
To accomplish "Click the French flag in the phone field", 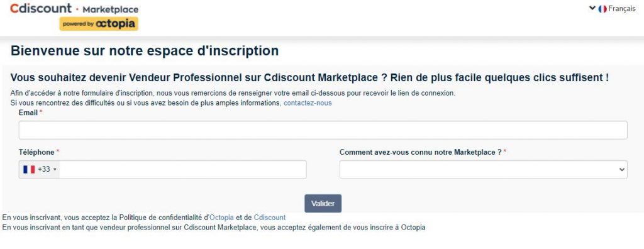I will click(29, 169).
